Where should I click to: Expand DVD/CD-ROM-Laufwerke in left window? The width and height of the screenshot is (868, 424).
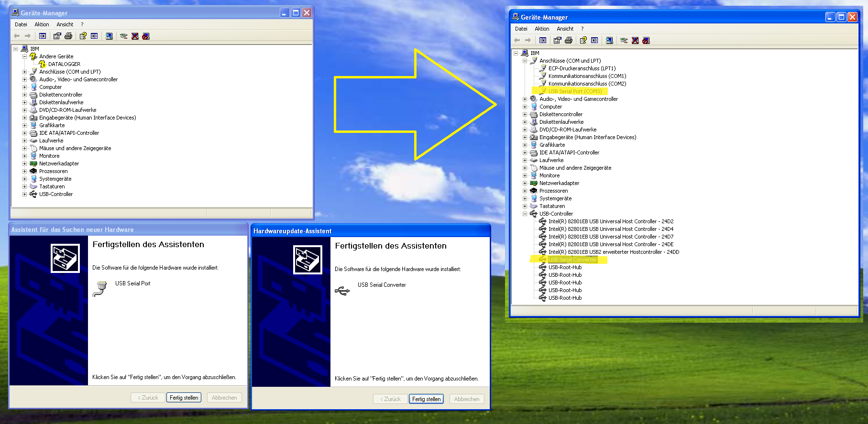[x=24, y=110]
